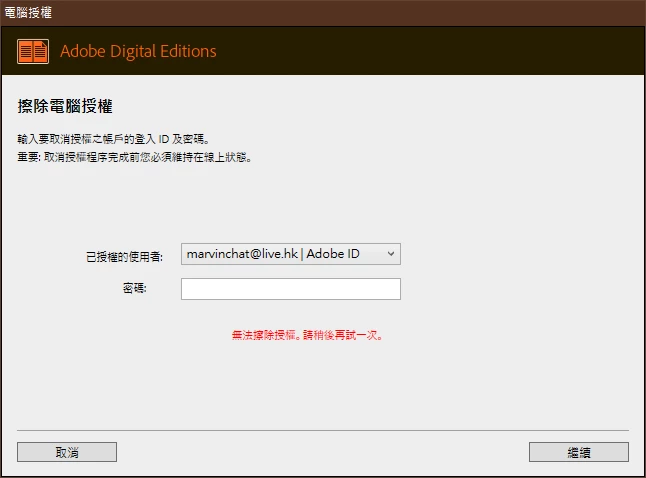
Task: Click the 擦除電腦授權 heading
Action: click(65, 106)
